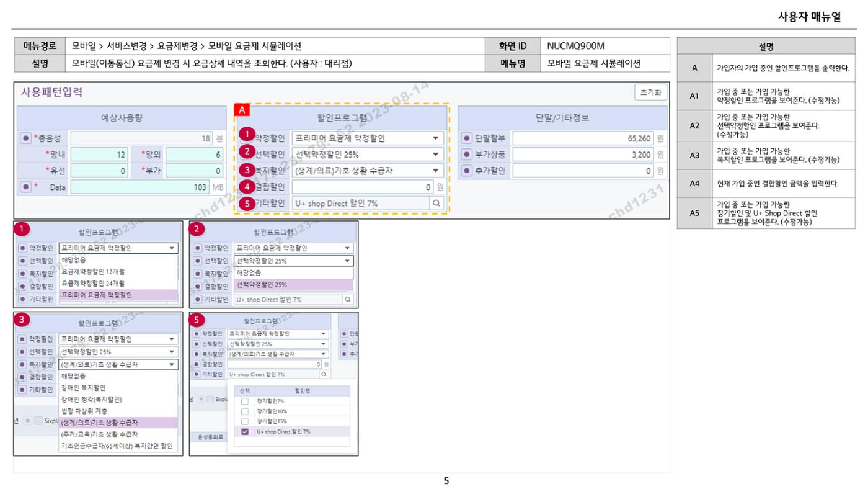868x489 pixels.
Task: Click the 총음성 field showing 18
Action: 140,138
